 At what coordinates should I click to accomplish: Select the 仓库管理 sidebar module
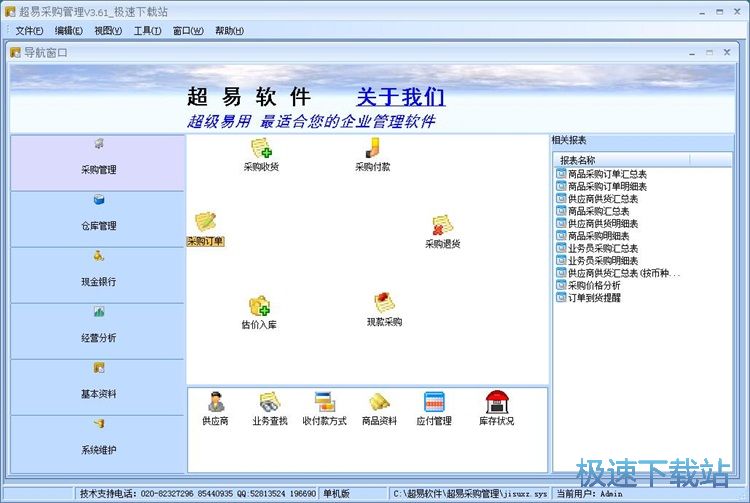(98, 219)
